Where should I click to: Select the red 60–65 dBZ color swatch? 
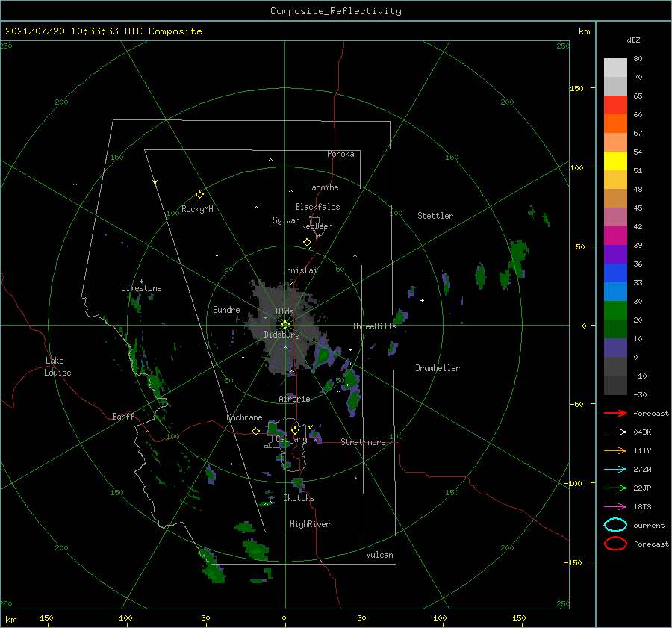[615, 105]
